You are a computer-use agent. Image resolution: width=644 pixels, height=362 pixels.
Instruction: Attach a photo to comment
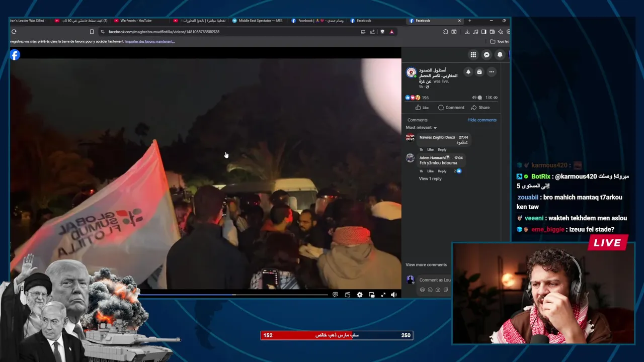point(438,290)
